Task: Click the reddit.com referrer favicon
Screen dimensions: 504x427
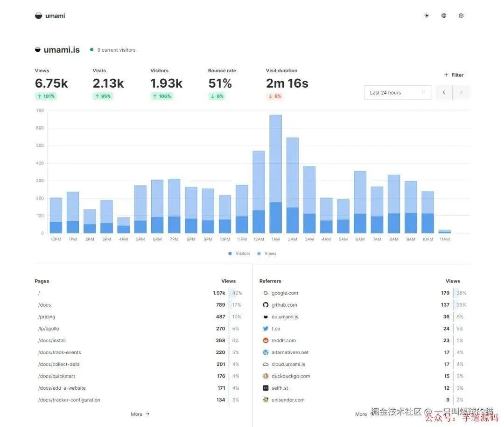Action: 266,340
